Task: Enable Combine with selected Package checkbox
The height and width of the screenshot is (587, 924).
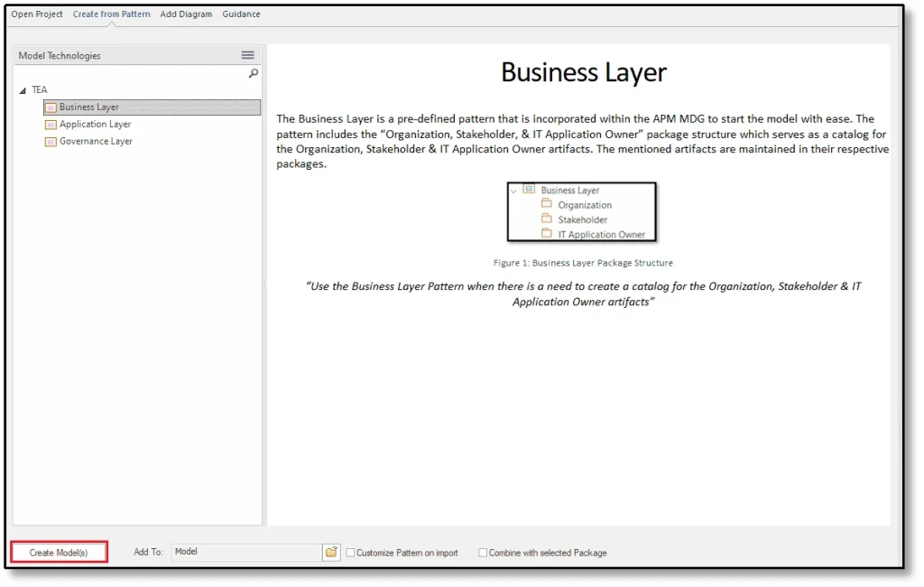Action: pos(483,553)
